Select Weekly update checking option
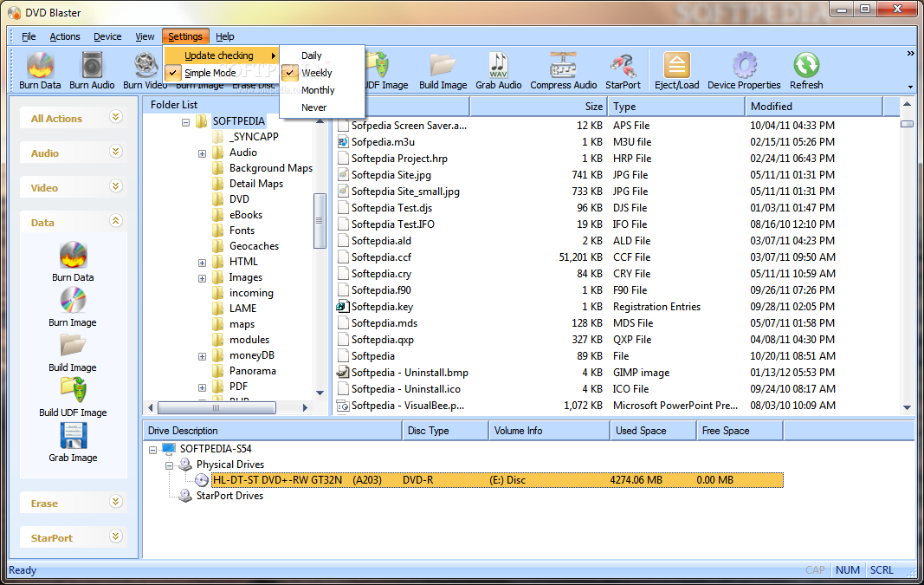The image size is (924, 585). point(316,73)
